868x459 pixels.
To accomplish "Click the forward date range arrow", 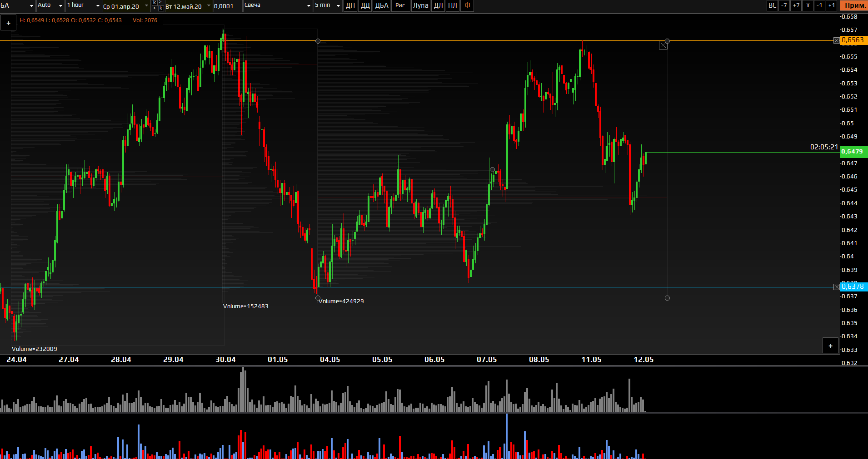I will [160, 2].
